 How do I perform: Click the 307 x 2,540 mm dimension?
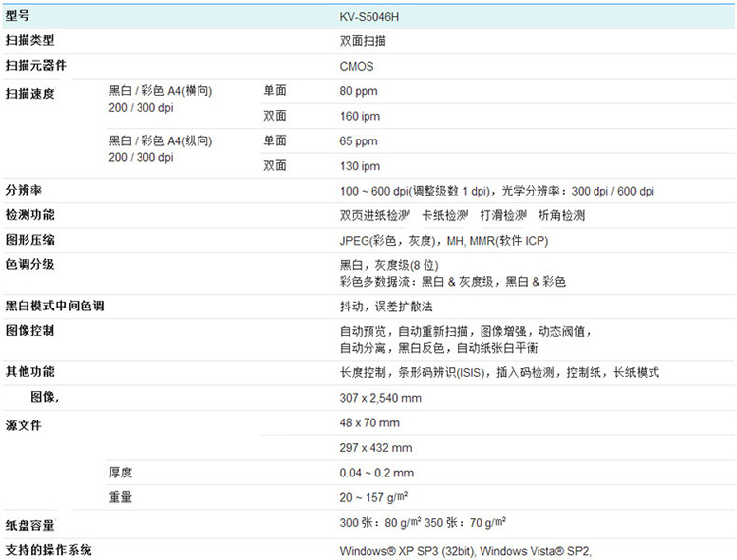coord(380,398)
